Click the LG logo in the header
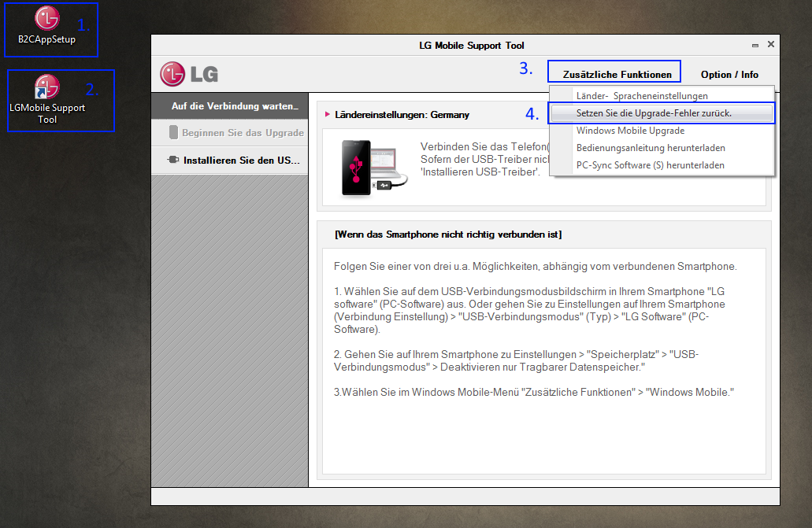812x528 pixels. 189,74
